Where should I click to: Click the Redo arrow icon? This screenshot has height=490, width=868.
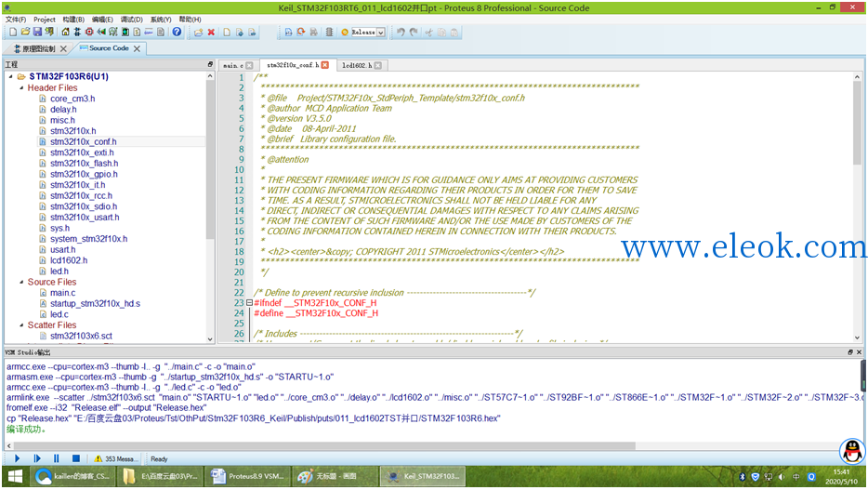click(414, 33)
